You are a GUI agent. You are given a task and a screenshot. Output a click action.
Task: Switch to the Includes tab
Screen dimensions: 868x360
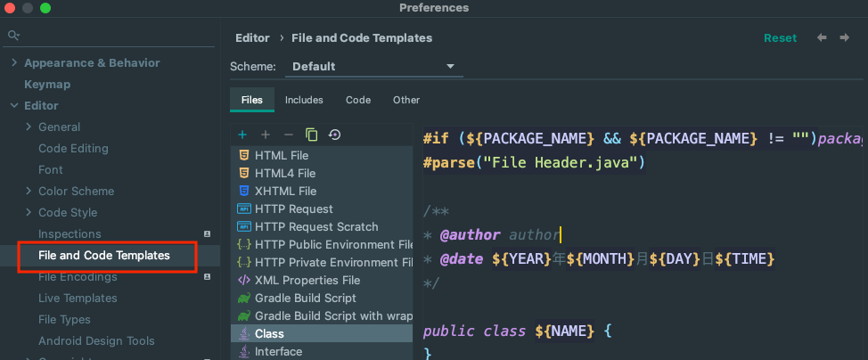(x=304, y=100)
